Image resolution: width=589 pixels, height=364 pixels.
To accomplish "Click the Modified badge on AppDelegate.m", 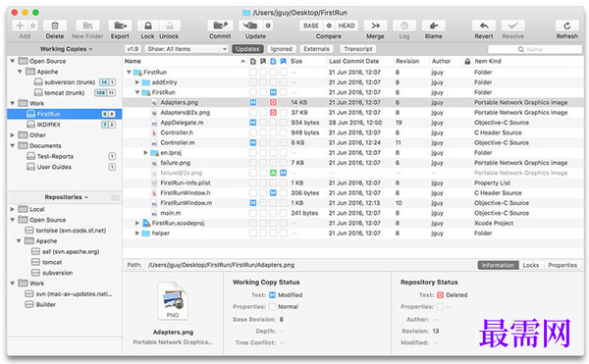I will (253, 123).
